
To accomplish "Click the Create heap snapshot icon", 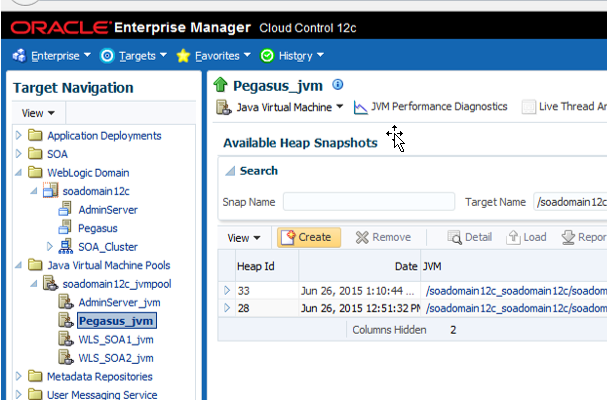I will coord(288,237).
